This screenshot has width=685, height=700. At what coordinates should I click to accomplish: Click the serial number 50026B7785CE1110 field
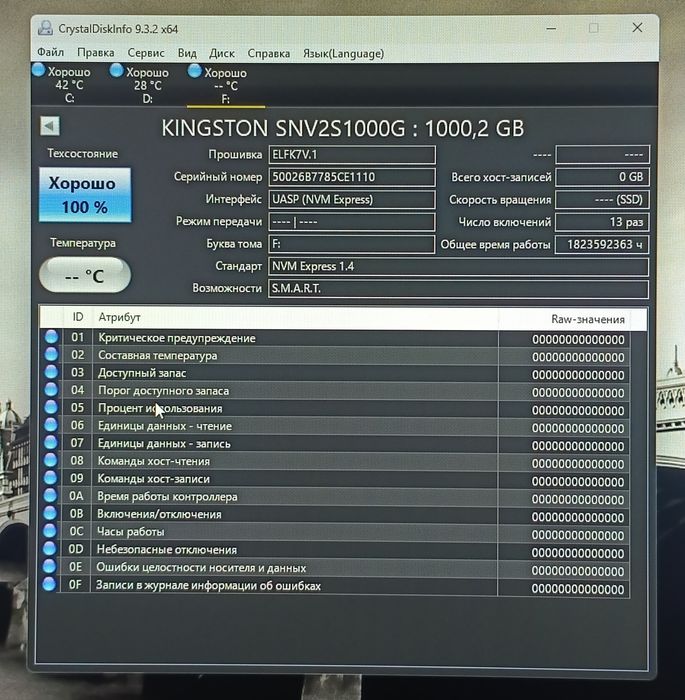tap(352, 177)
